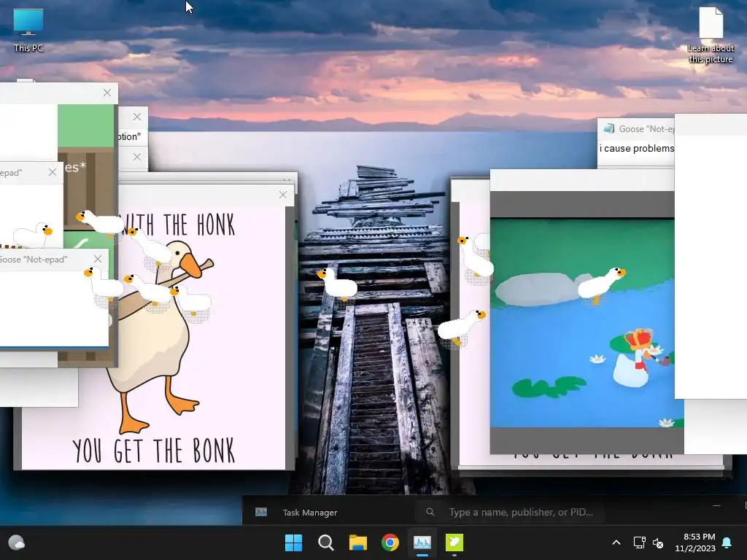Open the clock showing 8:53 PM

(695, 542)
